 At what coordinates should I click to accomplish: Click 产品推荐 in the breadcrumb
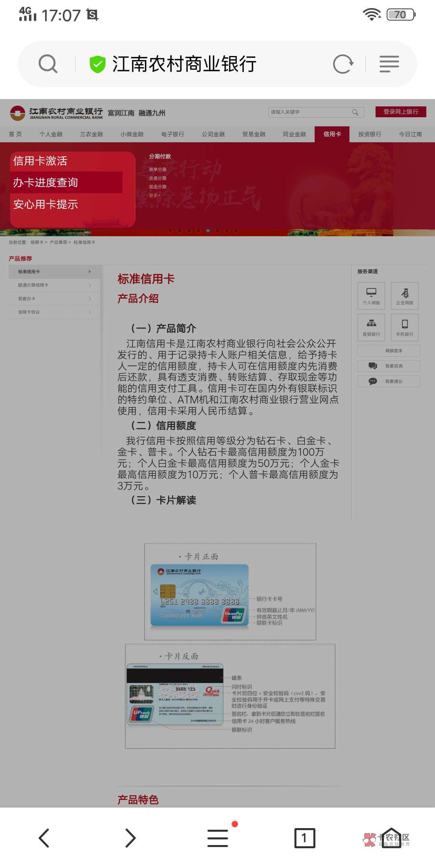click(58, 242)
